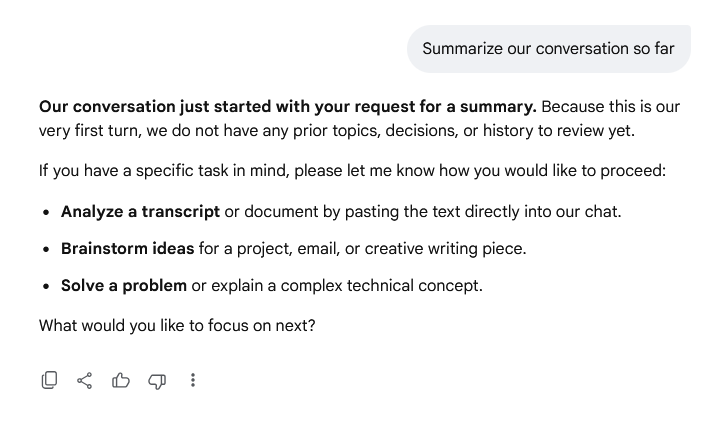Viewport: 712px width, 429px height.
Task: Click the phrase 'Because this is our'
Action: (610, 107)
